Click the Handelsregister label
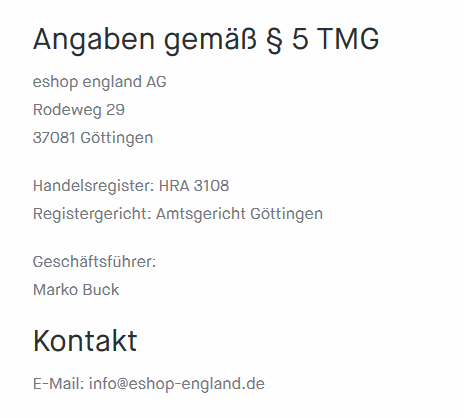This screenshot has width=464, height=418. (x=93, y=186)
